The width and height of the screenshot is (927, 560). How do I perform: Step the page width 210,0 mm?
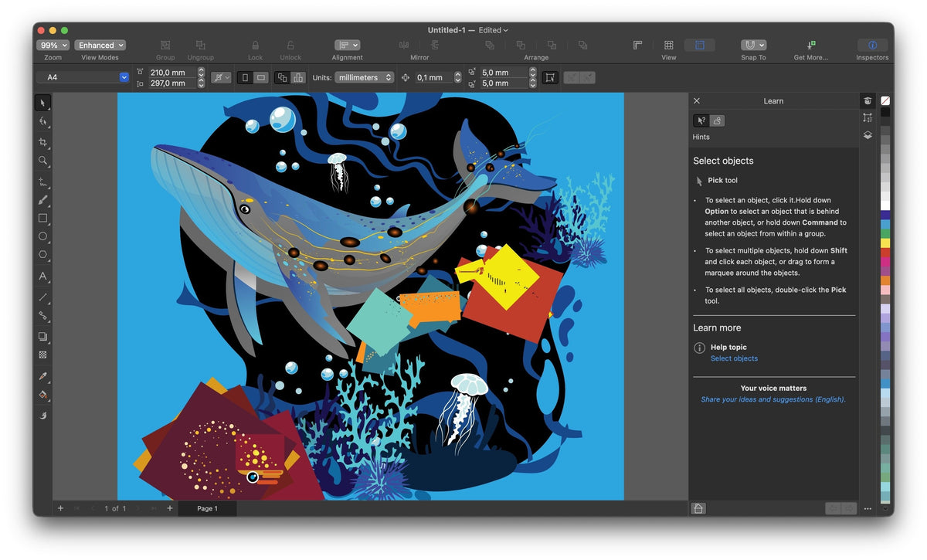(201, 73)
